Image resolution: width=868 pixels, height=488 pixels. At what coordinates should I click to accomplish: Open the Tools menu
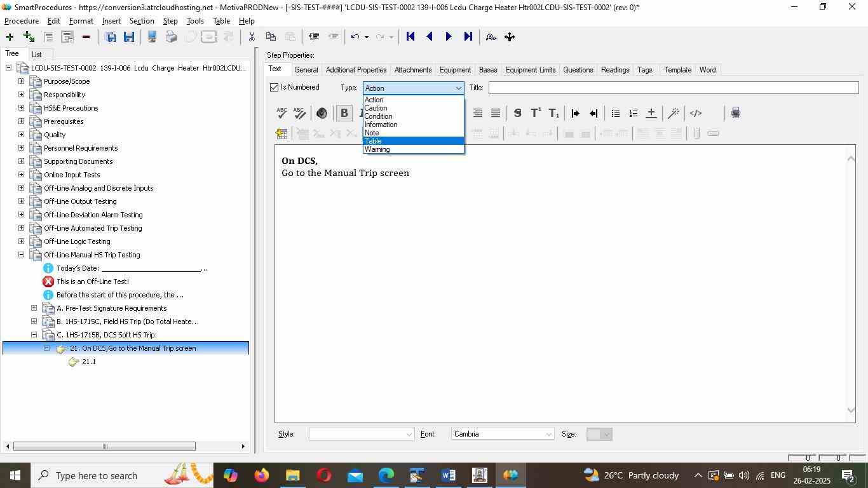(x=195, y=21)
